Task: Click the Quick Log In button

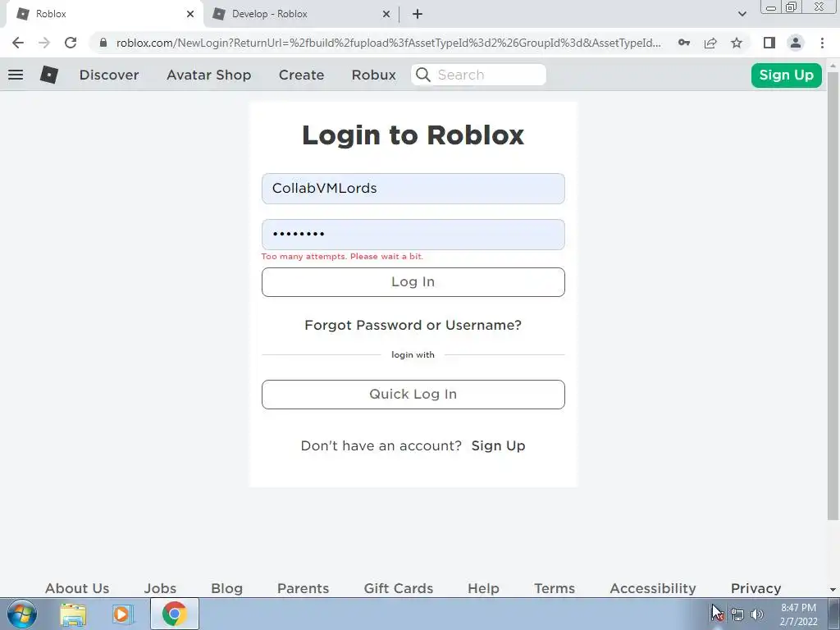Action: [413, 395]
